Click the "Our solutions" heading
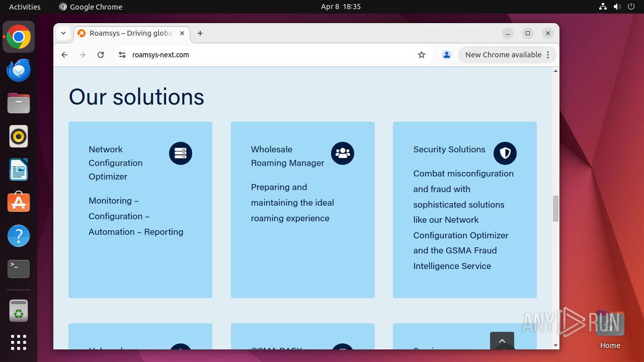644x362 pixels. [136, 97]
